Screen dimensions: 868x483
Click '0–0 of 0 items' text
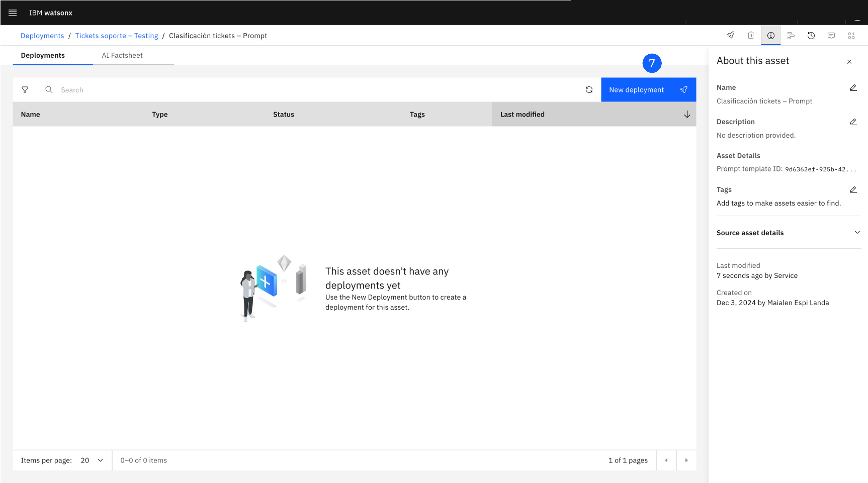144,460
